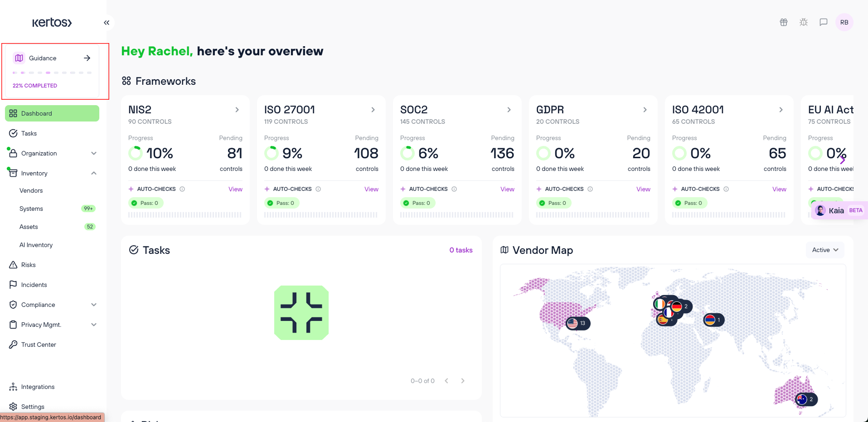Click the 22% COMPLETED guidance text
868x422 pixels.
35,86
